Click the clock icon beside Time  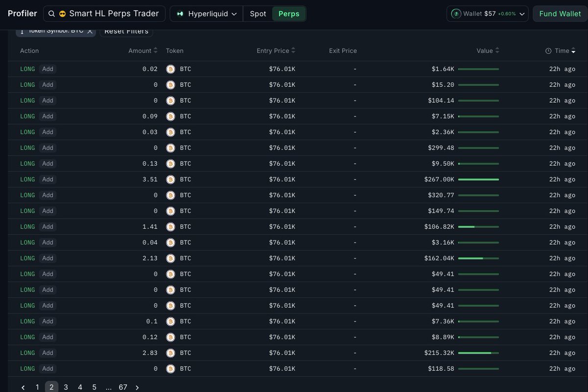tap(548, 51)
